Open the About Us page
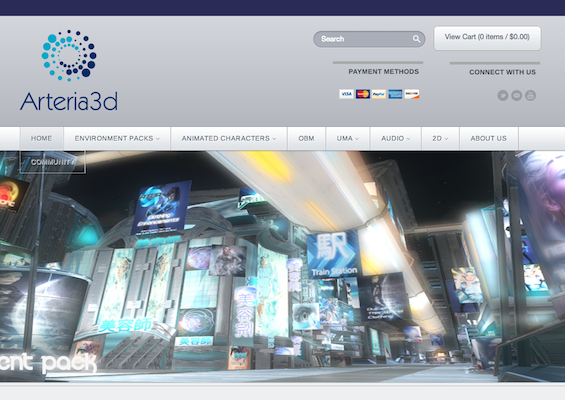This screenshot has height=400, width=565. [489, 138]
